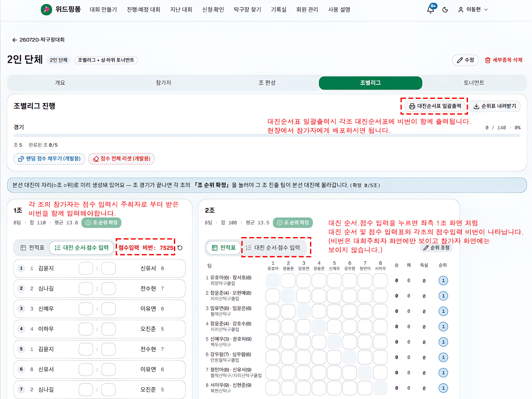Viewport: 532px width, 399px height.
Task: Click 신예우 row cell versus column 8 서아우
Action: tap(380, 342)
